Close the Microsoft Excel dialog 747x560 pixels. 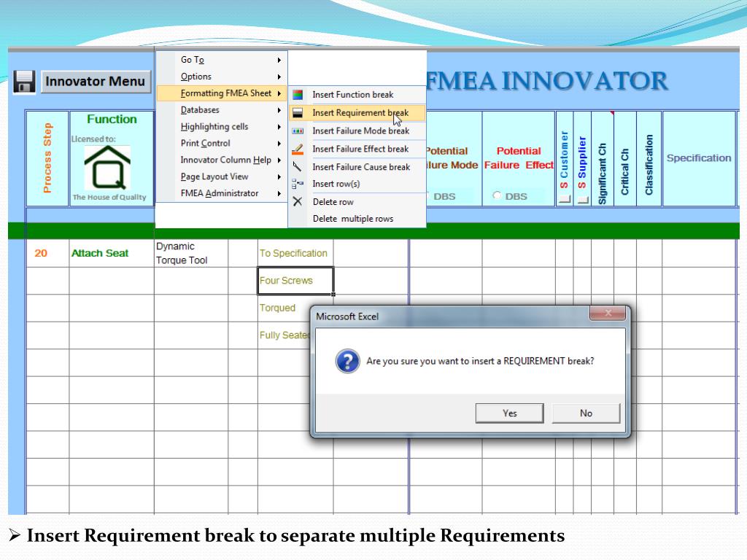click(x=608, y=314)
